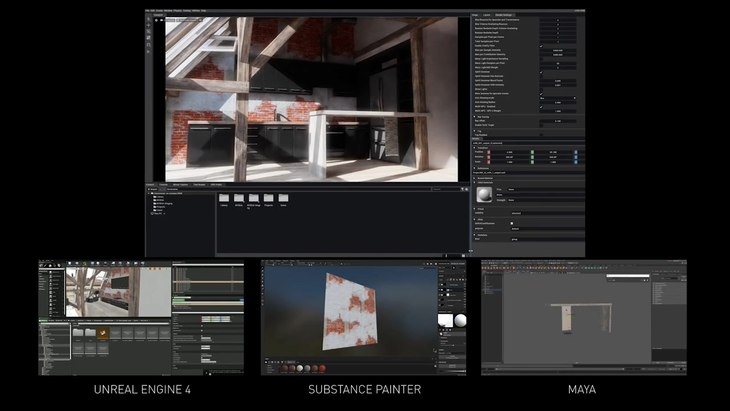Switch to the Layers tab
This screenshot has width=730, height=411.
point(487,15)
